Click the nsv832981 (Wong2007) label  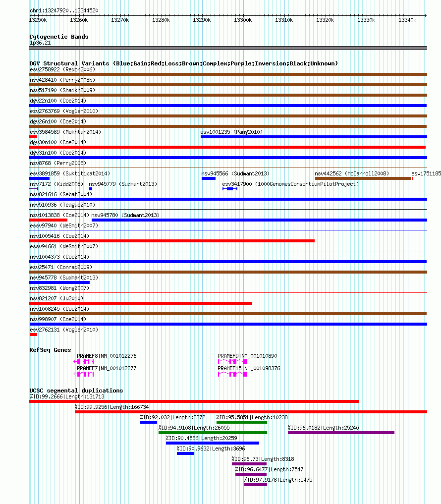click(x=59, y=288)
